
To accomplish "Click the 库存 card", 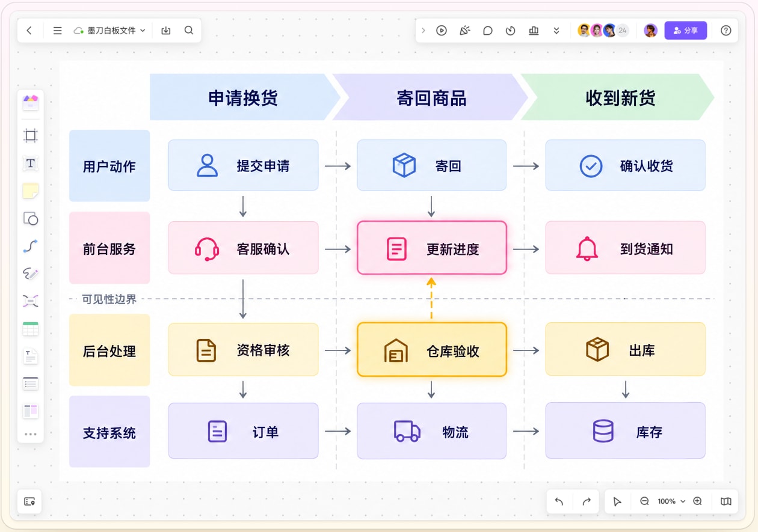I will tap(625, 431).
